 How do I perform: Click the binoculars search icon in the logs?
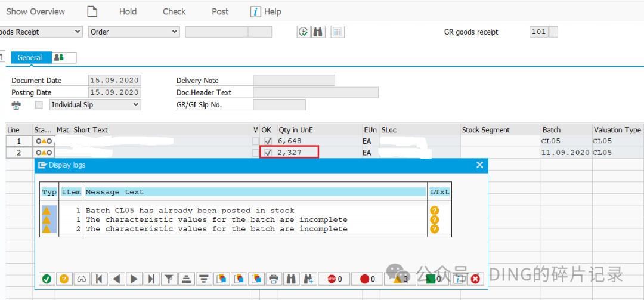pos(291,279)
